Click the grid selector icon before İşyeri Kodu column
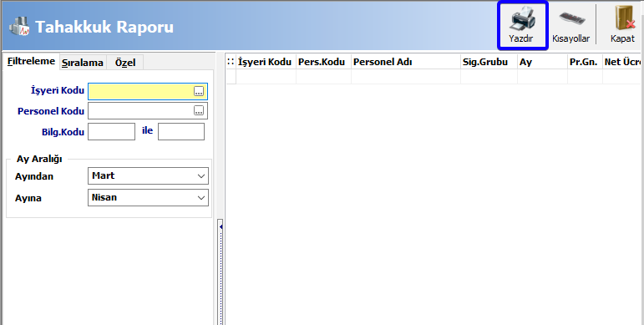 [x=231, y=62]
